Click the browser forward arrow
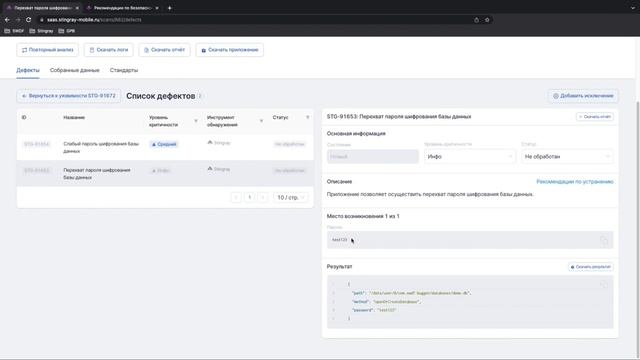The height and width of the screenshot is (360, 640). (x=18, y=20)
